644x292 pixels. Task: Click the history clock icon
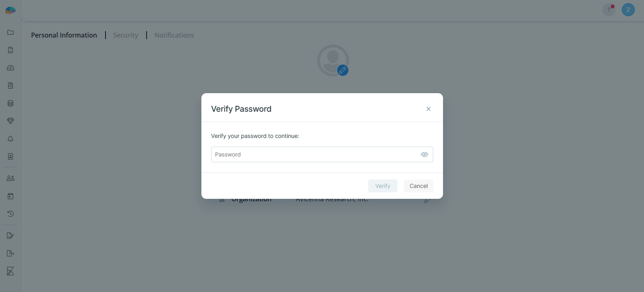[x=10, y=214]
